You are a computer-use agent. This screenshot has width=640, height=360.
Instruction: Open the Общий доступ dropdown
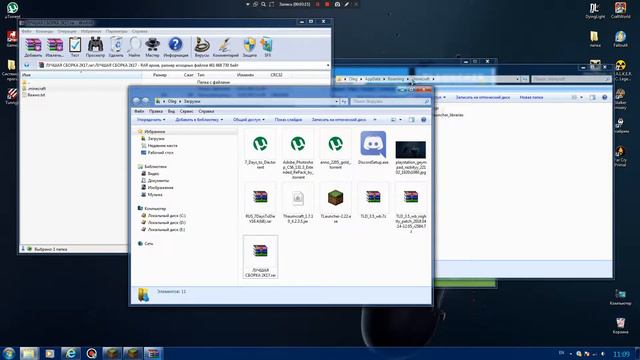(x=249, y=120)
